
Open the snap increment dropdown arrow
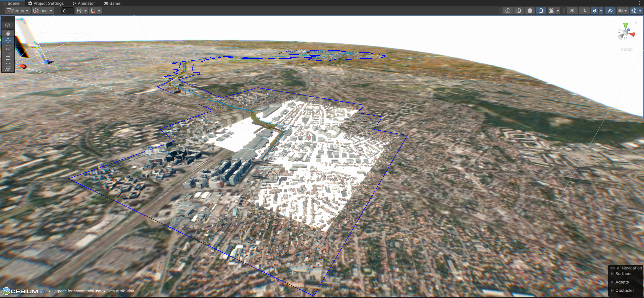(99, 11)
